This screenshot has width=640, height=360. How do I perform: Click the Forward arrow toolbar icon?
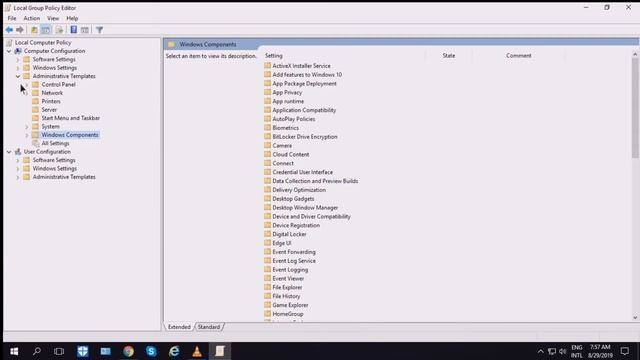pos(20,30)
